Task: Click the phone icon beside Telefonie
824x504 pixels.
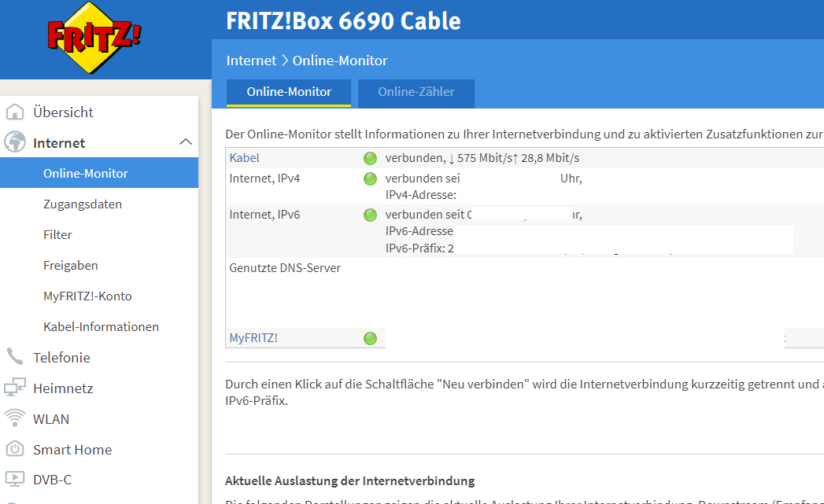Action: pyautogui.click(x=15, y=356)
